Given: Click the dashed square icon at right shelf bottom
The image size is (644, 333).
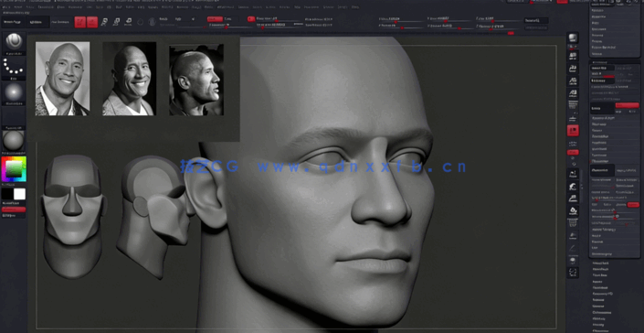Looking at the screenshot, I should [x=573, y=272].
